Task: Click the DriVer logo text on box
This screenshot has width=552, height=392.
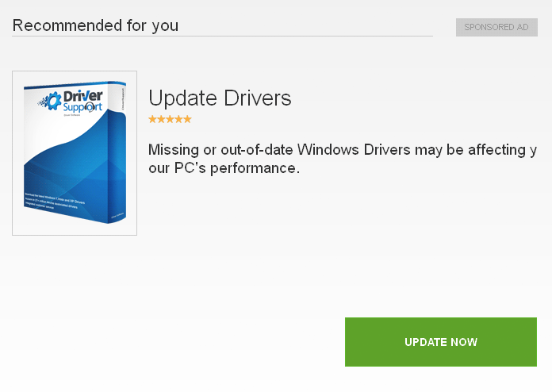Action: [x=83, y=96]
